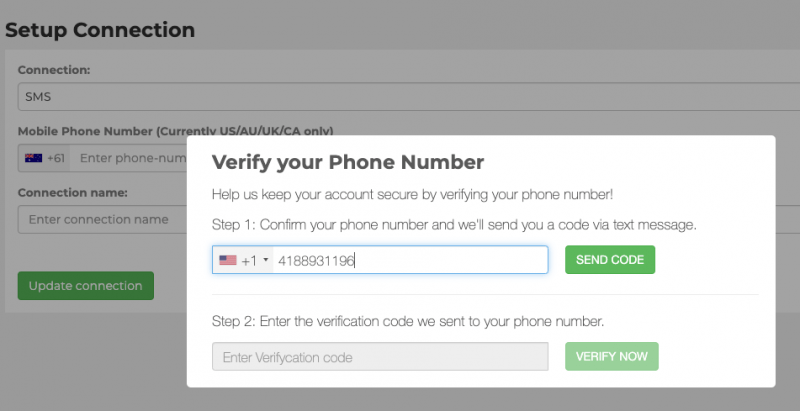Click the Verify your Phone Number title
The height and width of the screenshot is (411, 800).
[x=348, y=162]
